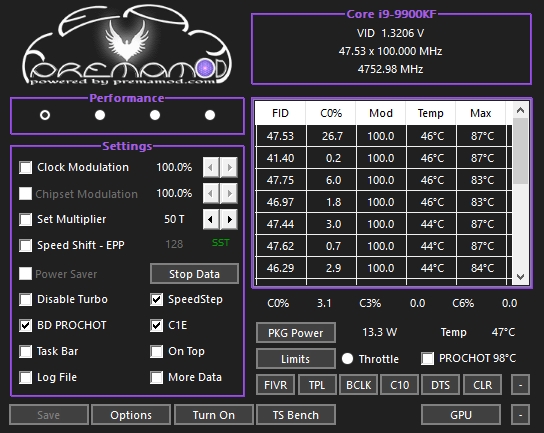This screenshot has height=433, width=544.
Task: Toggle the PROCHOT 98°C checkbox
Action: (x=427, y=358)
